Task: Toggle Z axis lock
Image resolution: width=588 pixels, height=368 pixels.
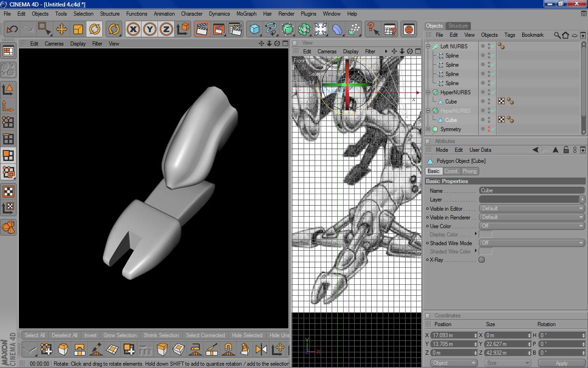Action: tap(166, 29)
